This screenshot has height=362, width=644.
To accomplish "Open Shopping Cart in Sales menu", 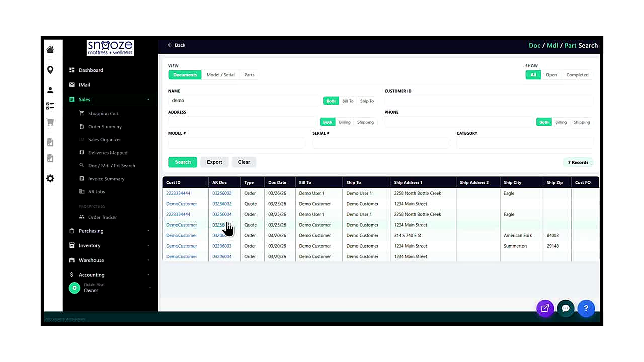I will (103, 113).
